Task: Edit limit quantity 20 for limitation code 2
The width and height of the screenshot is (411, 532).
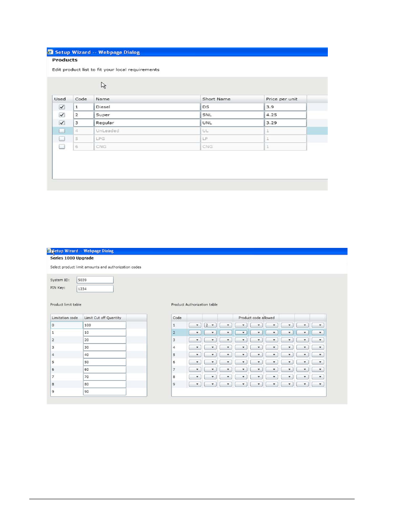Action: point(105,340)
